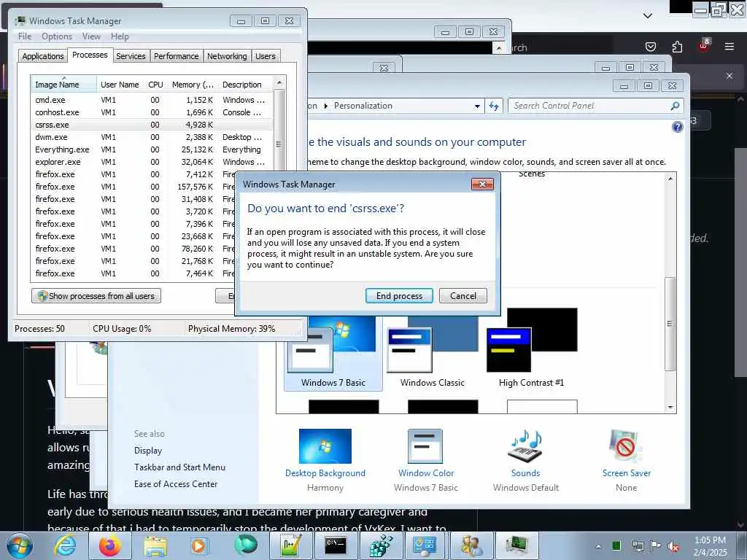747x560 pixels.
Task: Open Task Manager's Options menu
Action: click(57, 36)
